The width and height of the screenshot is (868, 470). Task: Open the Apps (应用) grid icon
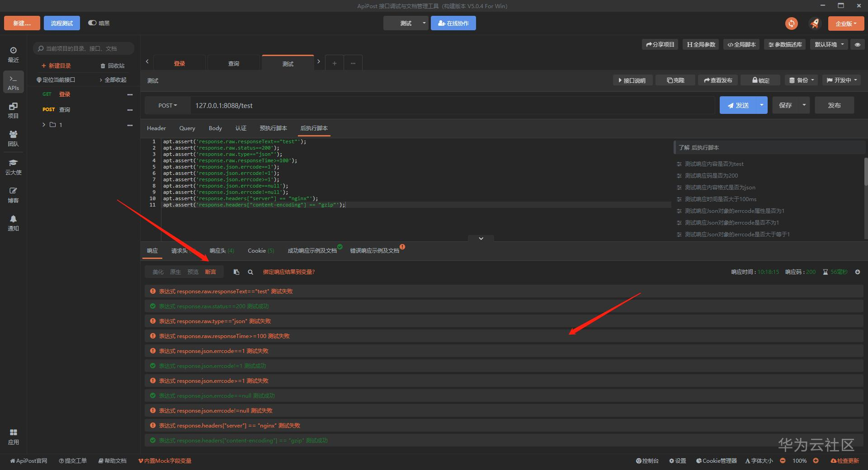13,437
